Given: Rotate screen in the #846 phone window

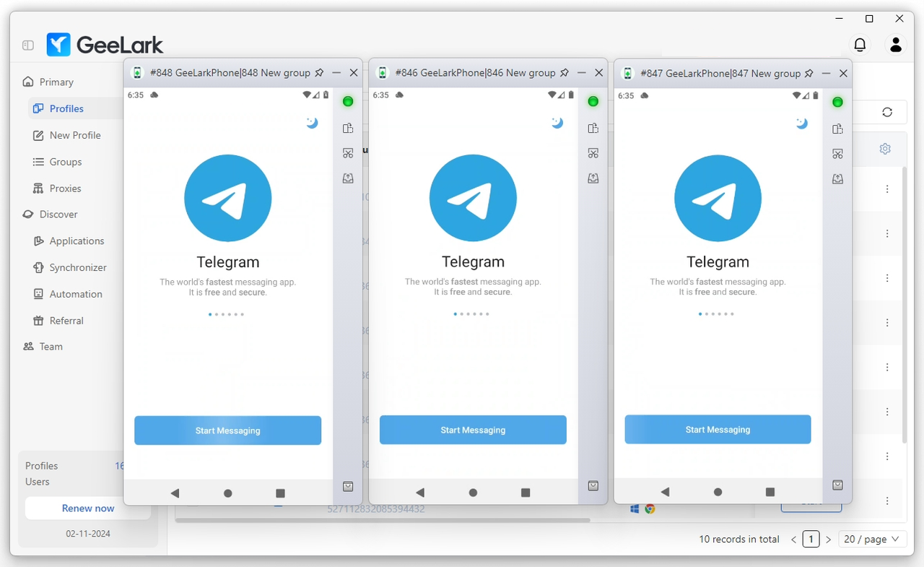Looking at the screenshot, I should coord(593,129).
